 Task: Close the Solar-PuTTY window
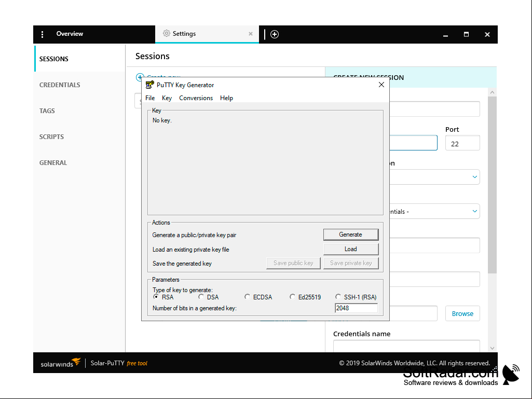[x=487, y=34]
